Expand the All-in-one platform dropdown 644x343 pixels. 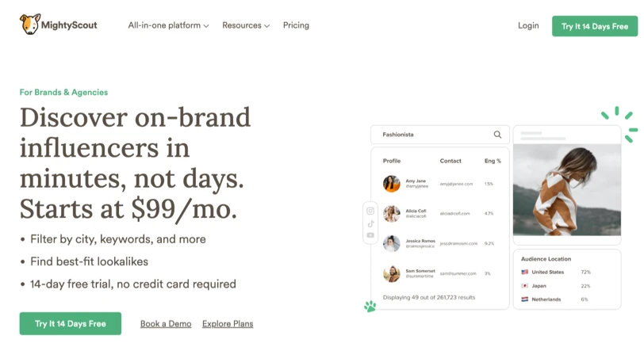pos(168,25)
